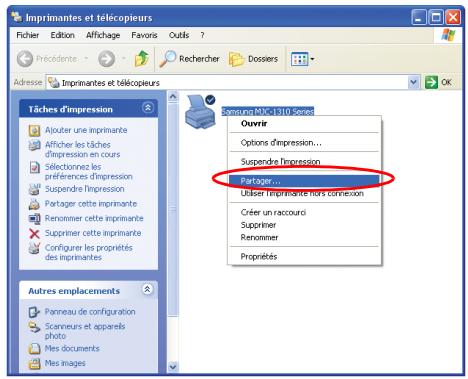
Task: Click Partager cette imprimante link
Action: pyautogui.click(x=91, y=204)
